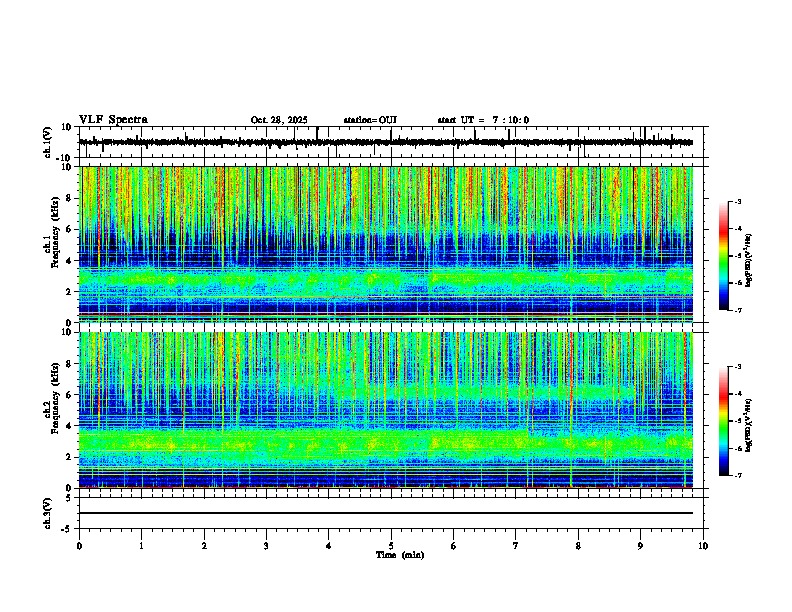Click the ch.1 'Frequency (kHz)' axis label
Screen dimensions: 792x612
click(x=55, y=233)
